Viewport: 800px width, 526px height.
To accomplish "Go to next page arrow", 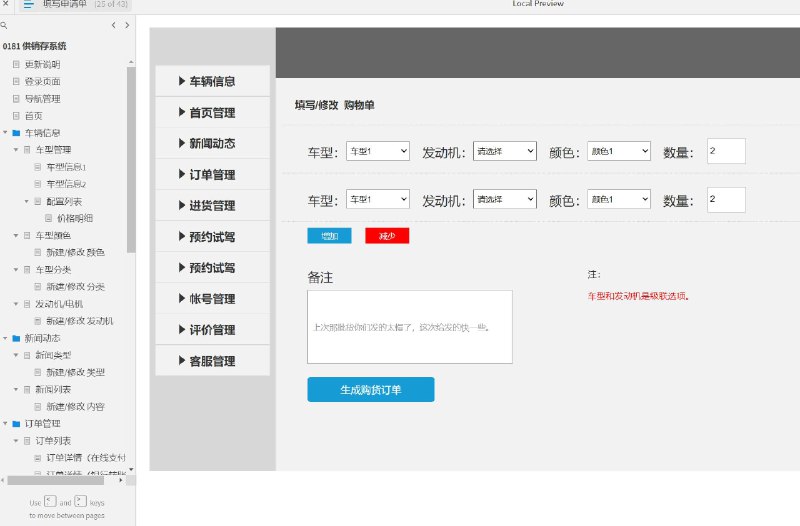I will coord(127,25).
